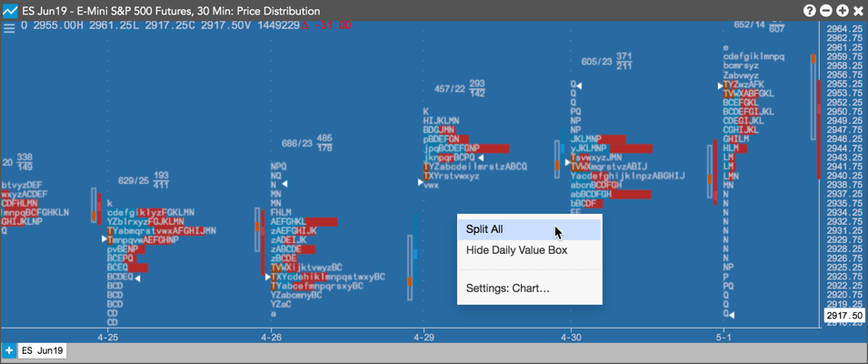This screenshot has width=868, height=364.
Task: Select the 4-30 date on axis
Action: (x=571, y=337)
